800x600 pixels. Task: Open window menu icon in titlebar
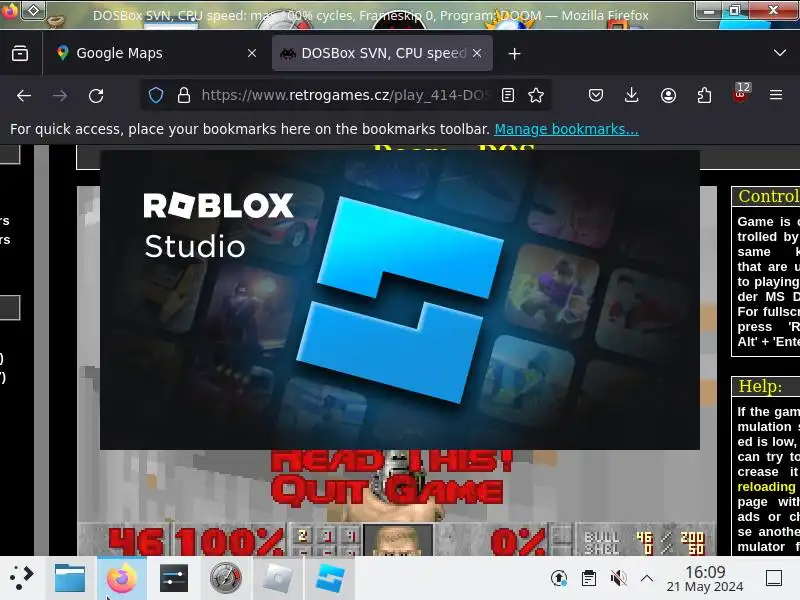(x=9, y=10)
